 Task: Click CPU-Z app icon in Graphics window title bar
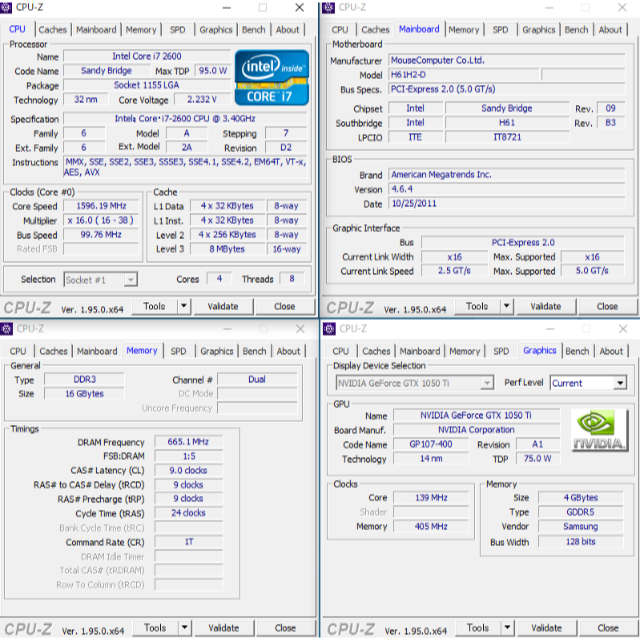click(329, 329)
